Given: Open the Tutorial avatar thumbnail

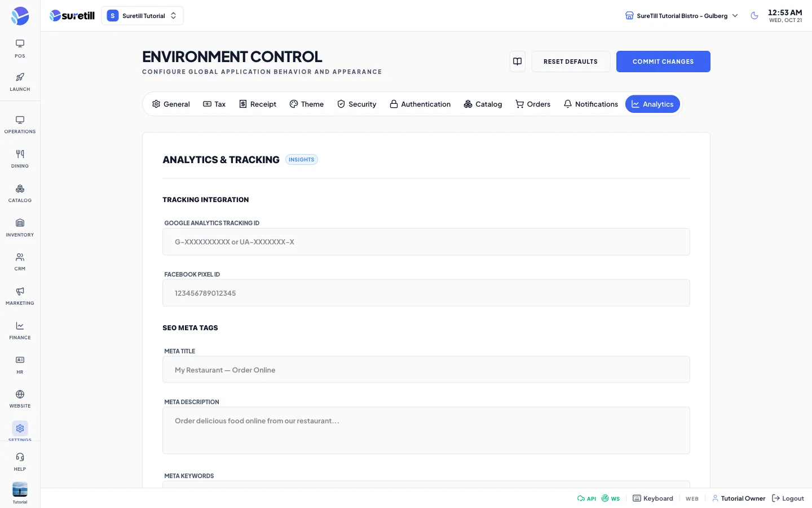Looking at the screenshot, I should (20, 489).
